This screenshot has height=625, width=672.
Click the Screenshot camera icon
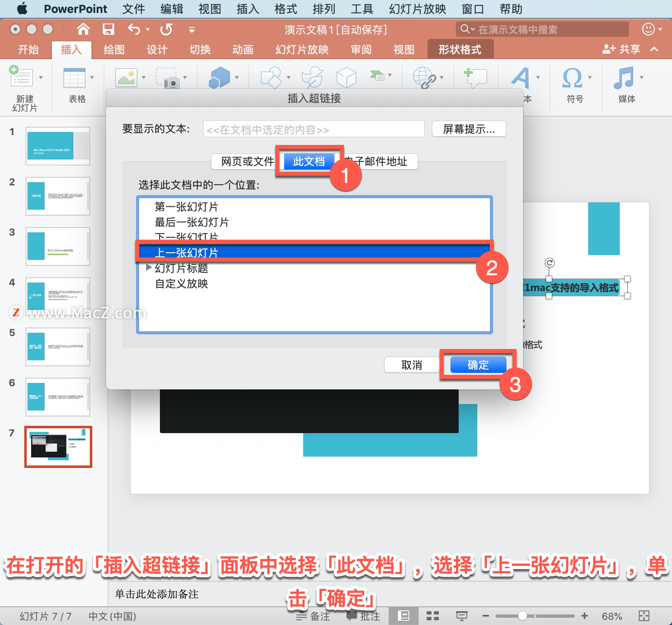tap(168, 78)
